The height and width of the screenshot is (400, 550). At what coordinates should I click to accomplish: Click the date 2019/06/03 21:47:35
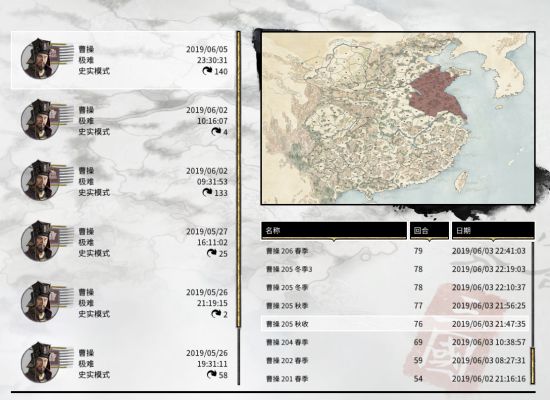pyautogui.click(x=489, y=324)
